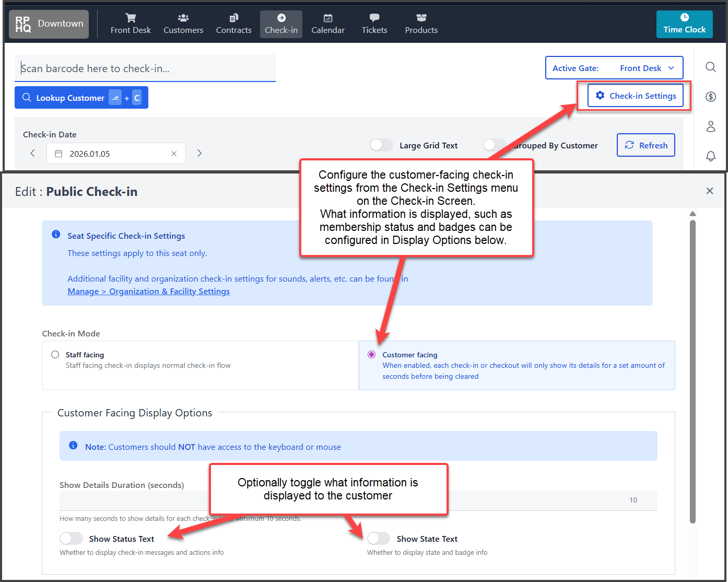Open the notifications bell icon

(710, 156)
